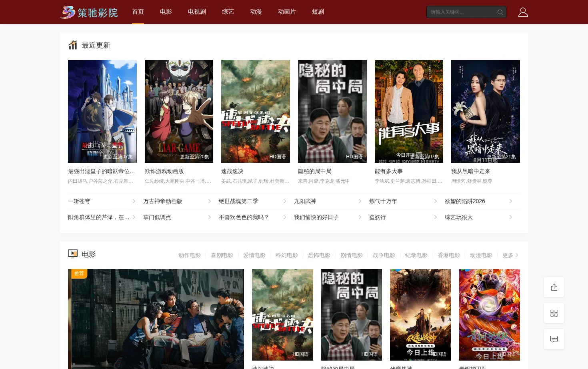
Task: Open the user account icon
Action: 523,12
